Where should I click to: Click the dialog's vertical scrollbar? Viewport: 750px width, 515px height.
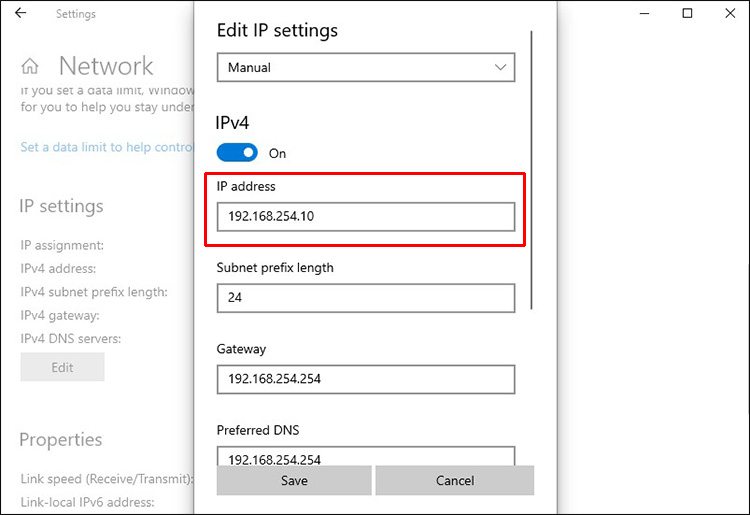[532, 170]
